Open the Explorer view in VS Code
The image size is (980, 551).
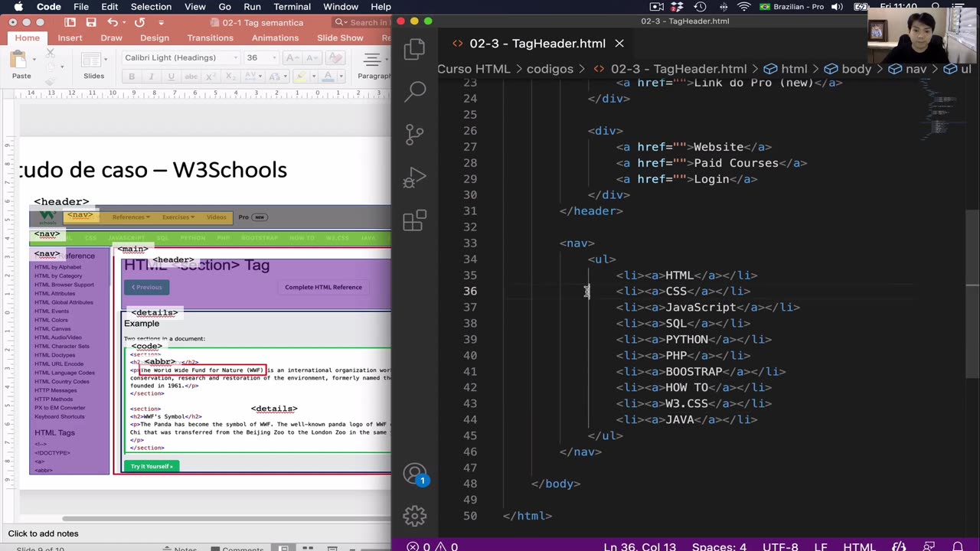(415, 50)
